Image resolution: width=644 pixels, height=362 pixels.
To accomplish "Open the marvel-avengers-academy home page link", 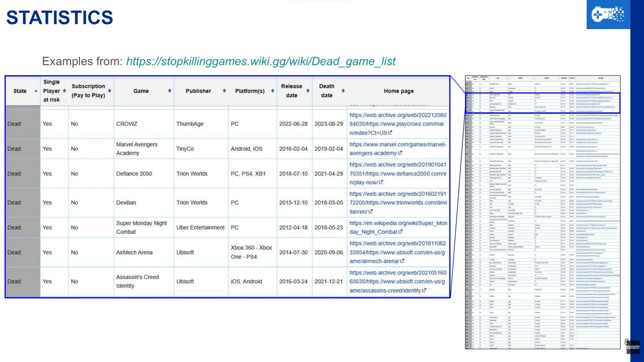I will point(398,149).
